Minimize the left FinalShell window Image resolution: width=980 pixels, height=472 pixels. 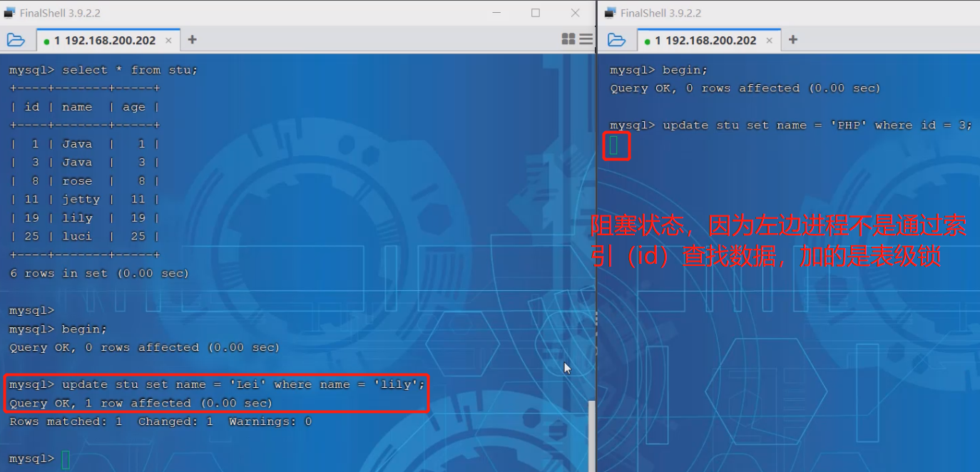(496, 13)
